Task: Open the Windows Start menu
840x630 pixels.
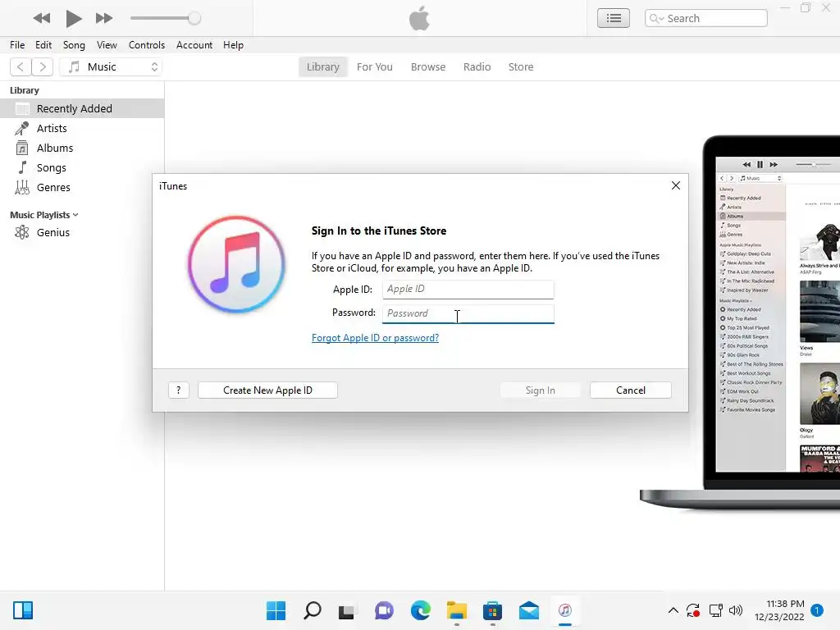Action: pyautogui.click(x=276, y=610)
